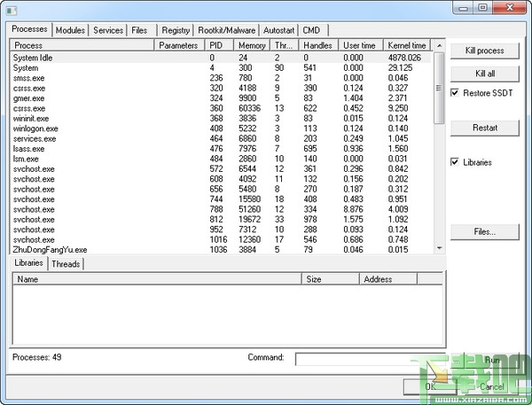
Task: Switch to the Autostart tab
Action: [x=278, y=30]
